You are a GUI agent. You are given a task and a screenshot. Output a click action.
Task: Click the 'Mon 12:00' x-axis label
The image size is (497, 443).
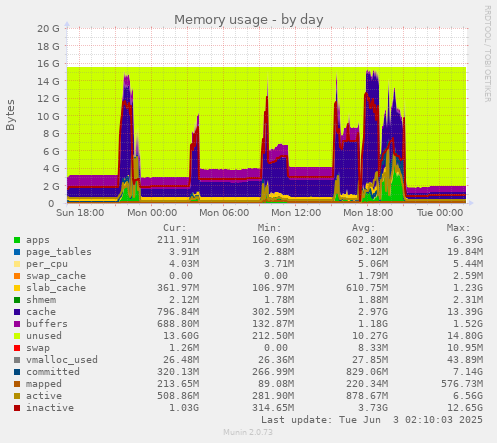[x=296, y=213]
